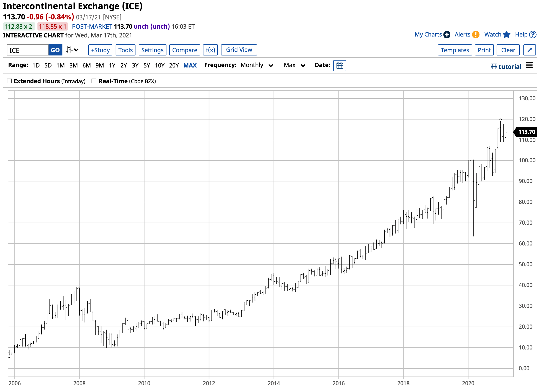Open the Alerts exclamation icon
547x392 pixels.
click(475, 35)
